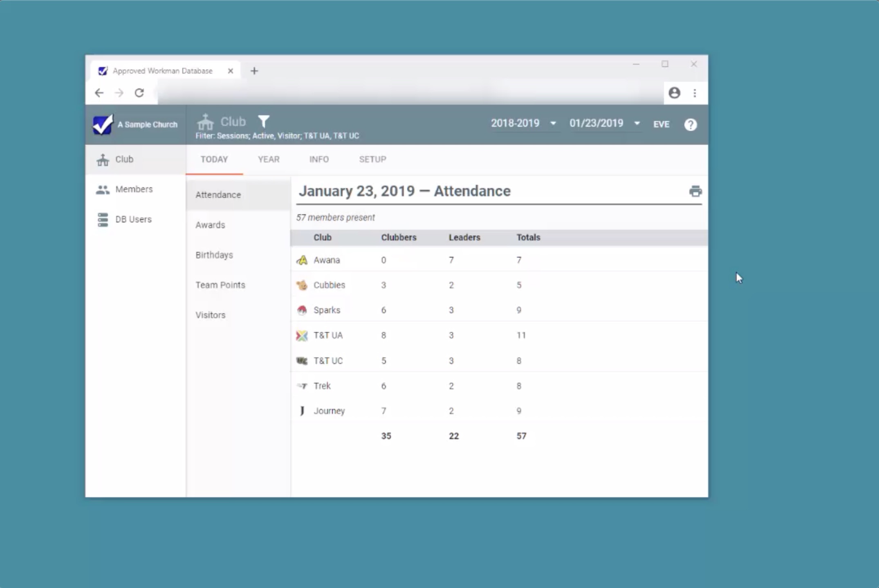Click the filter funnel icon
879x588 pixels.
[x=264, y=121]
